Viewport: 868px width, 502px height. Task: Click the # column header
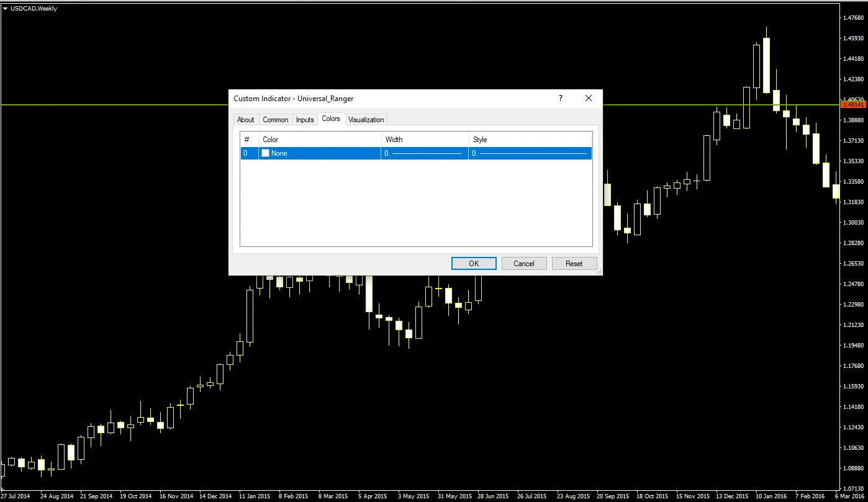tap(247, 140)
